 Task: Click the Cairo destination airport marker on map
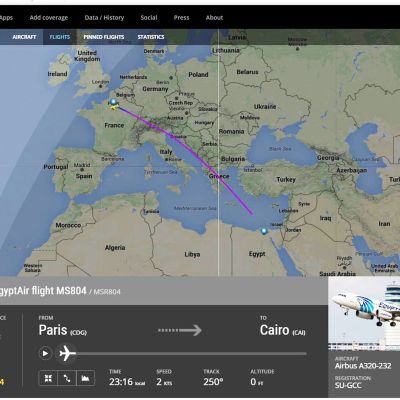264,231
